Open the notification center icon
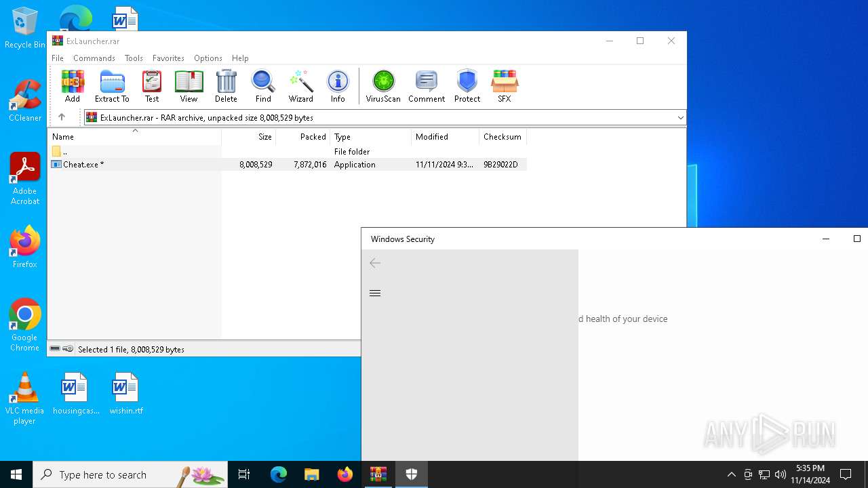 846,474
